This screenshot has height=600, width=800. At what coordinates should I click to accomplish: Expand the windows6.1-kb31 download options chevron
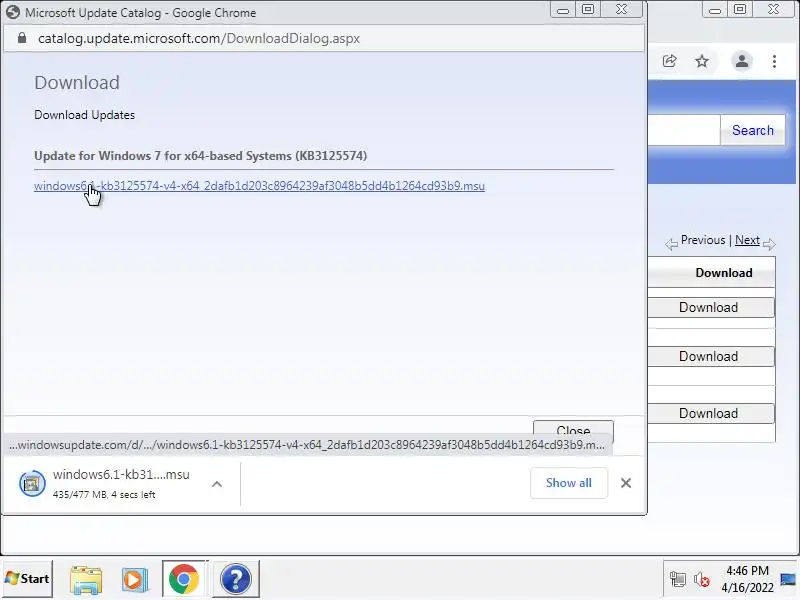pyautogui.click(x=217, y=484)
